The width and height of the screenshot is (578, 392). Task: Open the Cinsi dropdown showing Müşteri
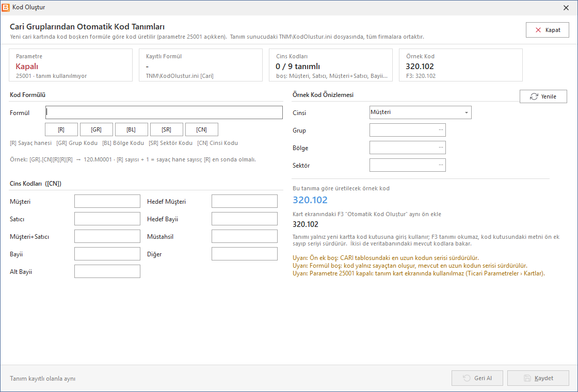[420, 112]
